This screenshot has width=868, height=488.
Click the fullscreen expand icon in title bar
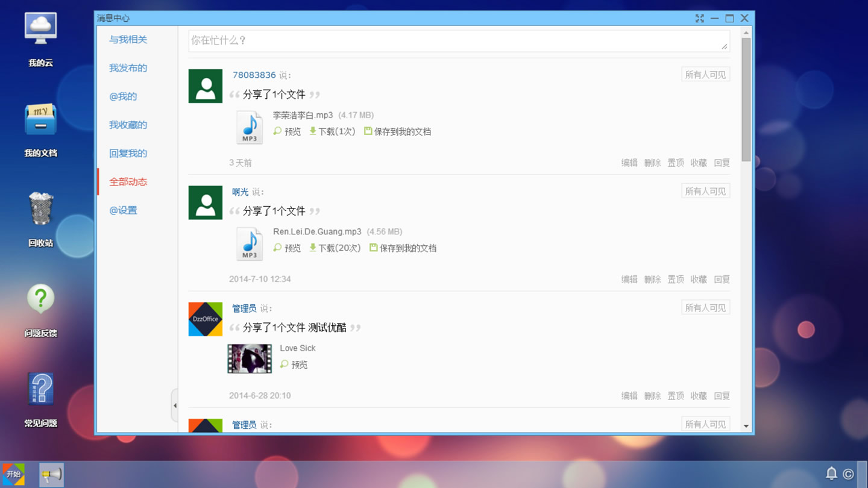699,19
